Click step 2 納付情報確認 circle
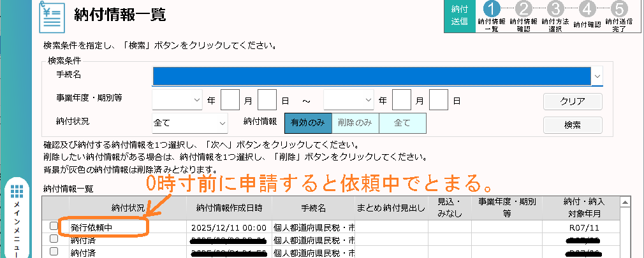 point(524,9)
